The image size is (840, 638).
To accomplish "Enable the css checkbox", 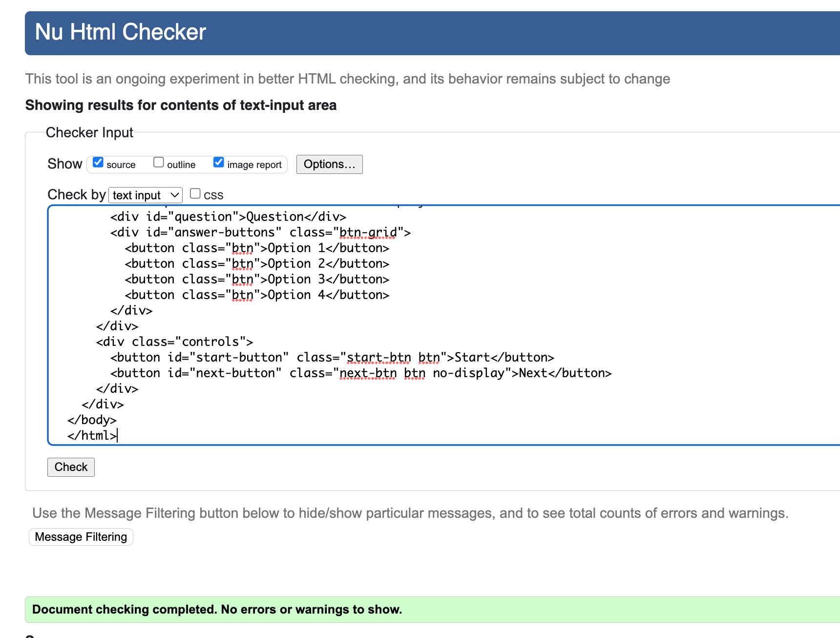I will click(x=195, y=193).
